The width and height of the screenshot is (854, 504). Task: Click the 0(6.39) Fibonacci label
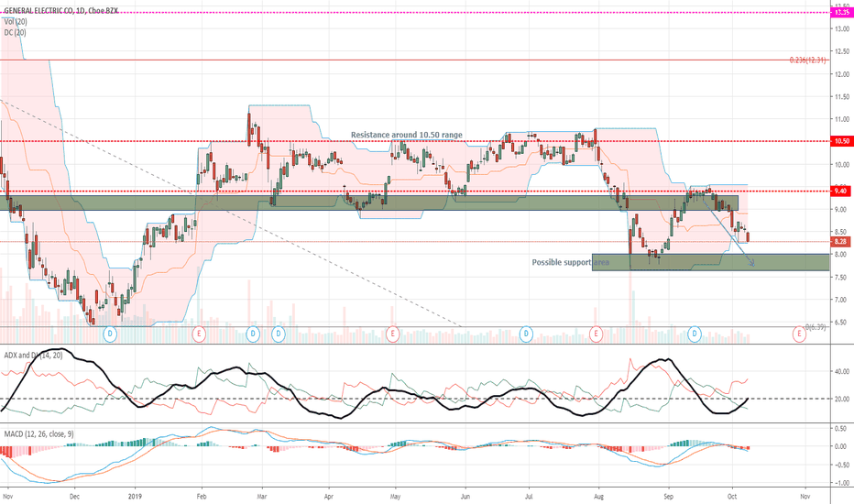pos(816,327)
